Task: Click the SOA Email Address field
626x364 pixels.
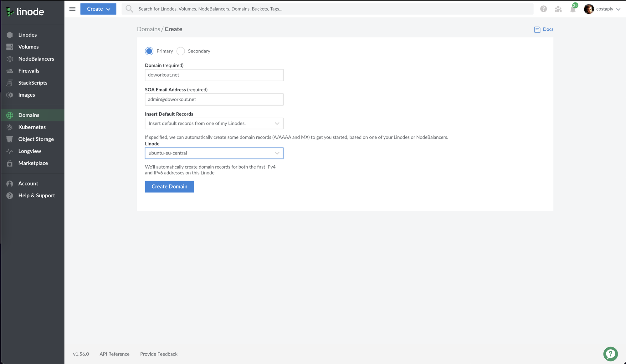Action: point(214,99)
